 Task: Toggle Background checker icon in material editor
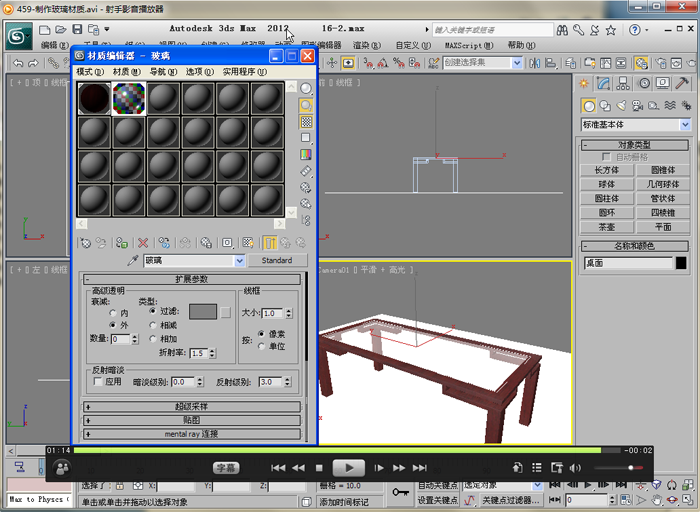(x=306, y=121)
